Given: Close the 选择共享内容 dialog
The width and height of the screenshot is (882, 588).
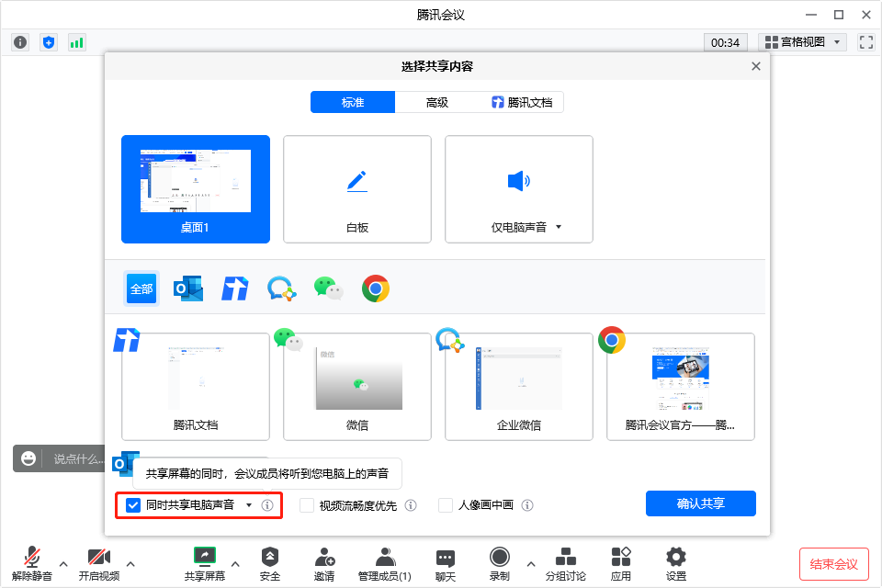Looking at the screenshot, I should click(x=756, y=66).
